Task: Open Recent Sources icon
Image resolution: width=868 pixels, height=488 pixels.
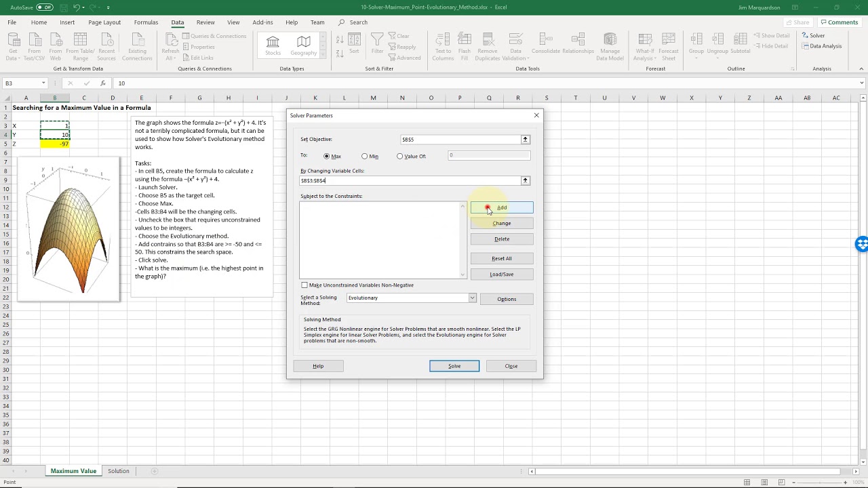Action: click(x=106, y=46)
